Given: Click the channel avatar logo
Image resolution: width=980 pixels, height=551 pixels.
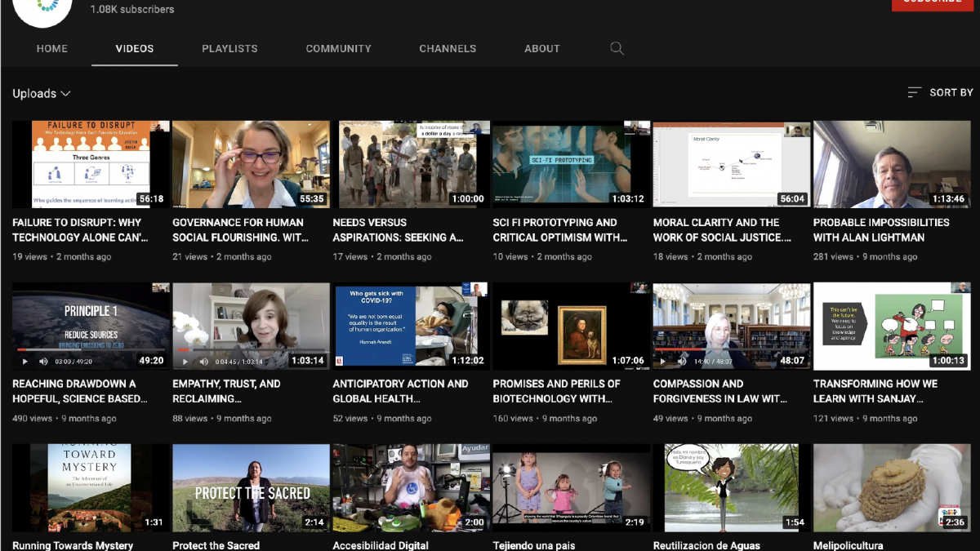Looking at the screenshot, I should pyautogui.click(x=42, y=8).
